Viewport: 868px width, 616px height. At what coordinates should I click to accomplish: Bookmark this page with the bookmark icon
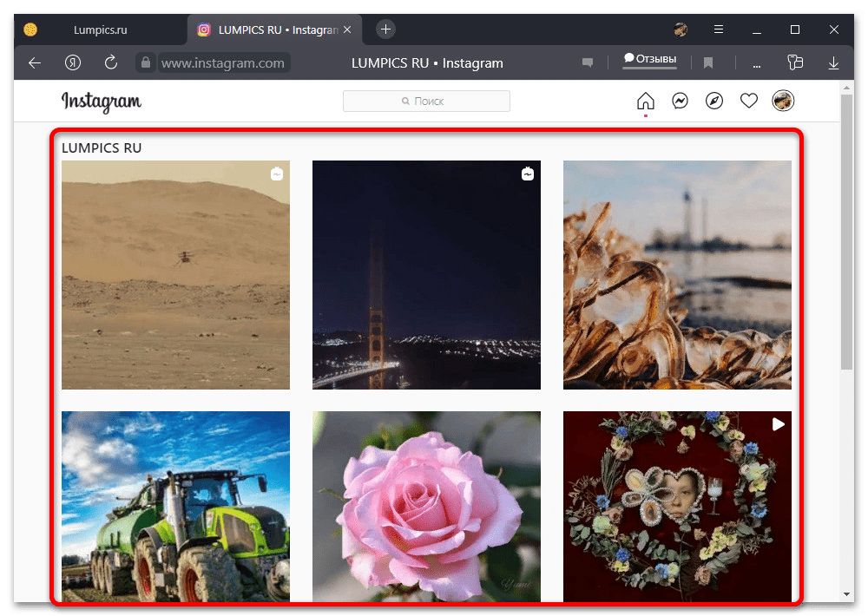pyautogui.click(x=708, y=62)
